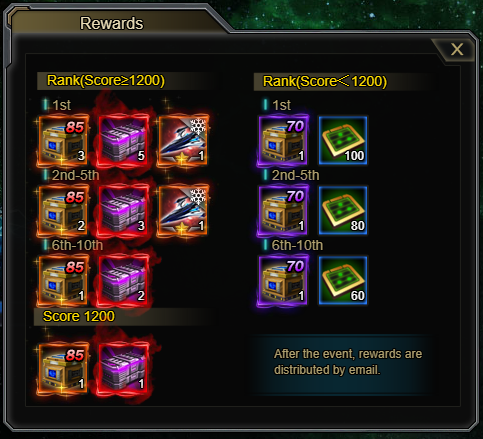The width and height of the screenshot is (483, 439).
Task: Click the level 85 crate under Score 1200
Action: pyautogui.click(x=63, y=368)
